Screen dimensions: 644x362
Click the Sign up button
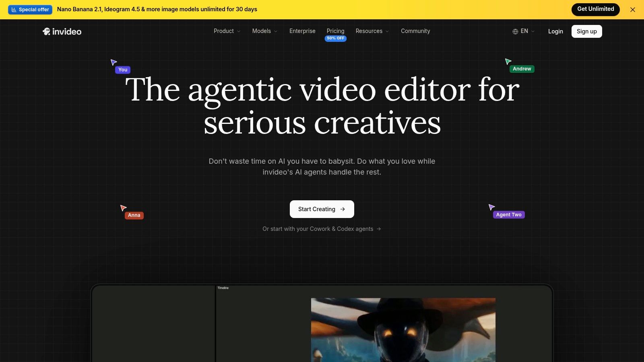(587, 31)
